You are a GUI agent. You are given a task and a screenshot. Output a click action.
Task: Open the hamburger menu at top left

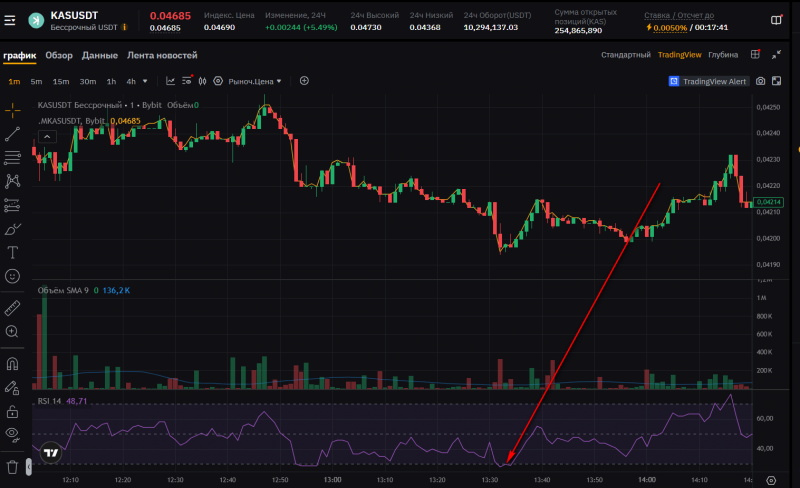point(10,20)
